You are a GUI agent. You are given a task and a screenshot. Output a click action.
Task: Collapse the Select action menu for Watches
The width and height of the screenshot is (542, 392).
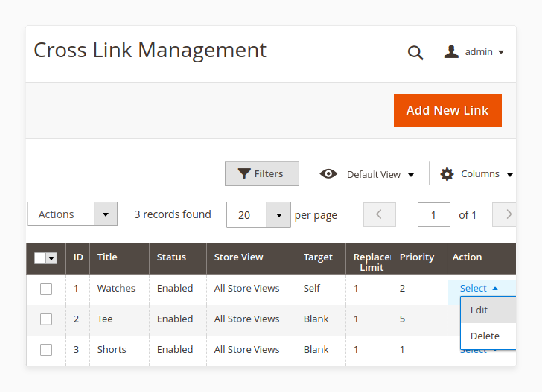point(479,289)
